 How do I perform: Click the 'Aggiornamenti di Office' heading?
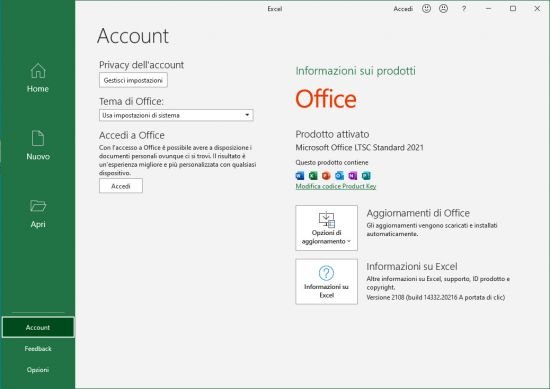[x=418, y=213]
